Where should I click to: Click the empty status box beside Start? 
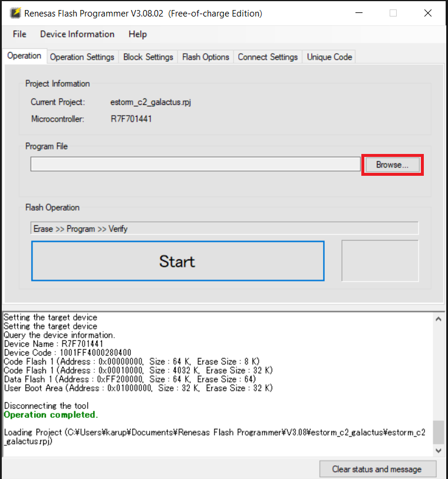coord(380,261)
